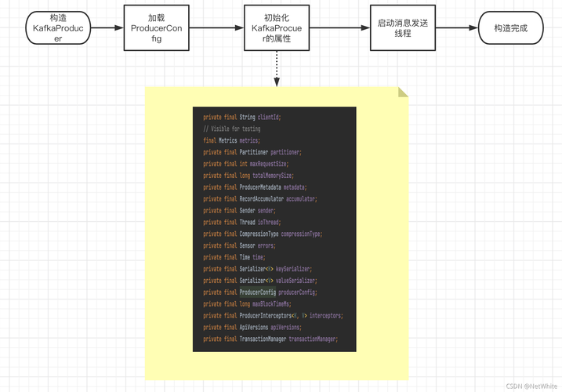Select the dark code snippet image
This screenshot has height=392, width=562.
(x=274, y=229)
